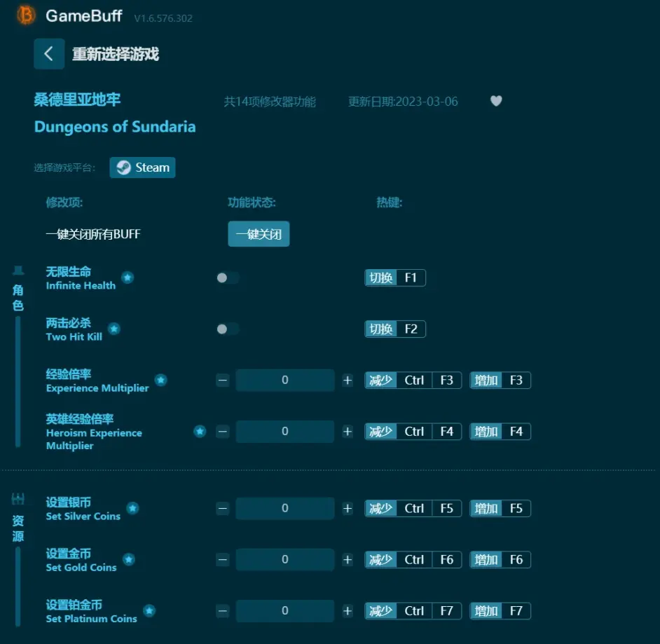This screenshot has height=644, width=660.
Task: Click star icon next to Set Silver Coins
Action: point(132,509)
